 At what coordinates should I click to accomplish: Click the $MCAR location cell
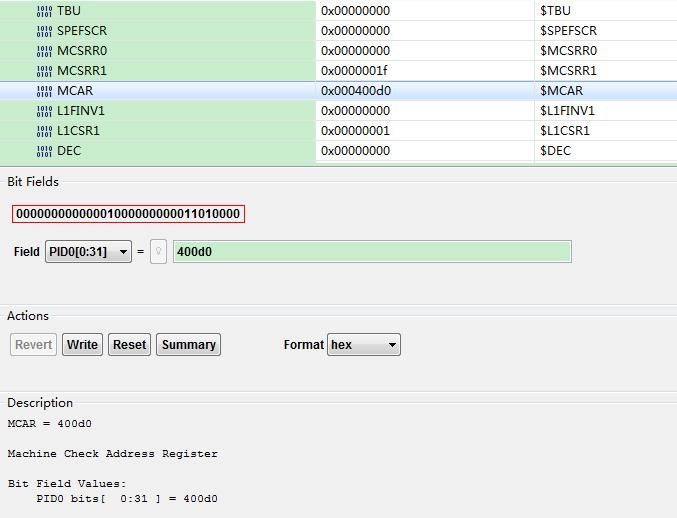point(561,91)
